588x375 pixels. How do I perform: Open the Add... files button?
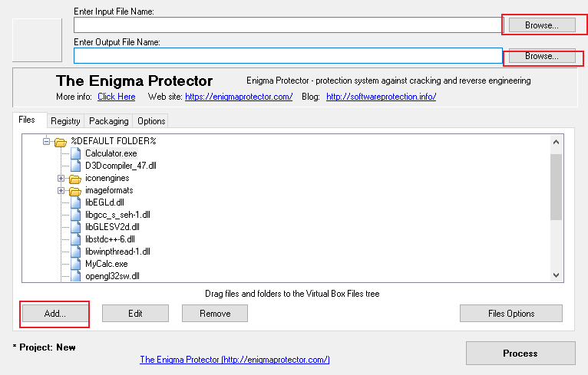[x=55, y=313]
